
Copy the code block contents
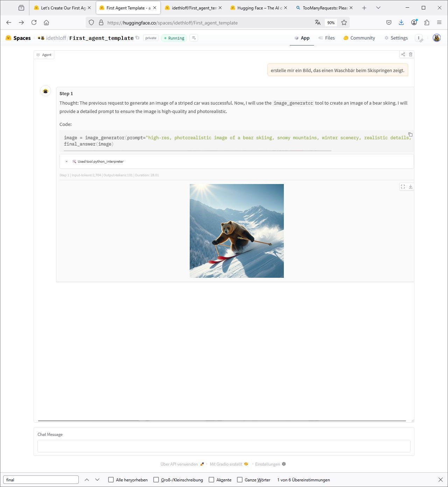click(x=410, y=135)
